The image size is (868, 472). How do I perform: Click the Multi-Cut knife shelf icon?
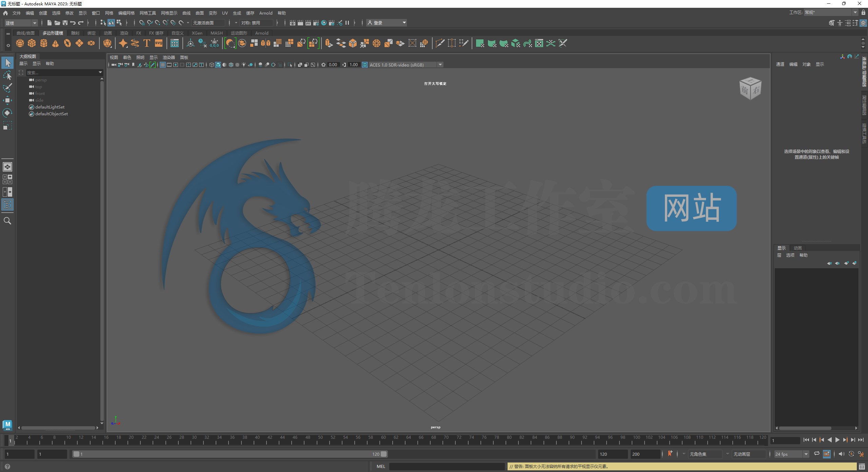[x=440, y=43]
